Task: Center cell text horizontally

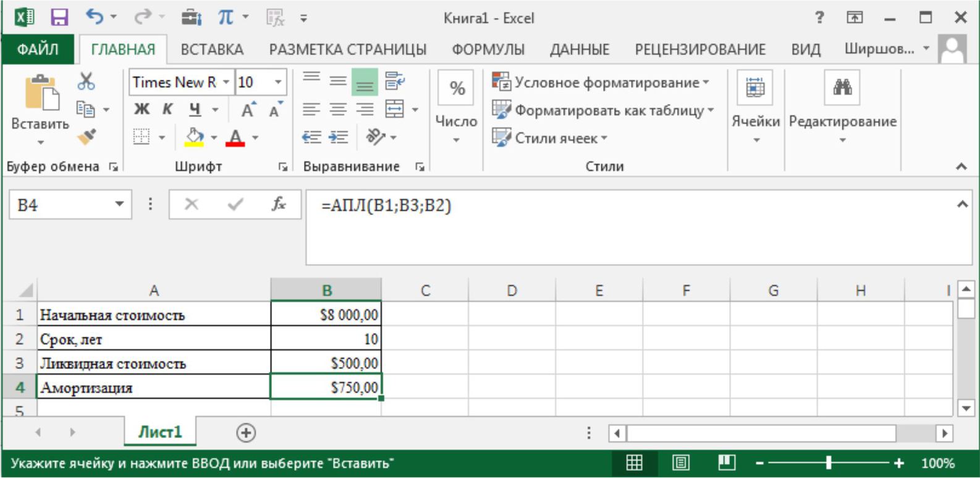Action: click(x=337, y=109)
